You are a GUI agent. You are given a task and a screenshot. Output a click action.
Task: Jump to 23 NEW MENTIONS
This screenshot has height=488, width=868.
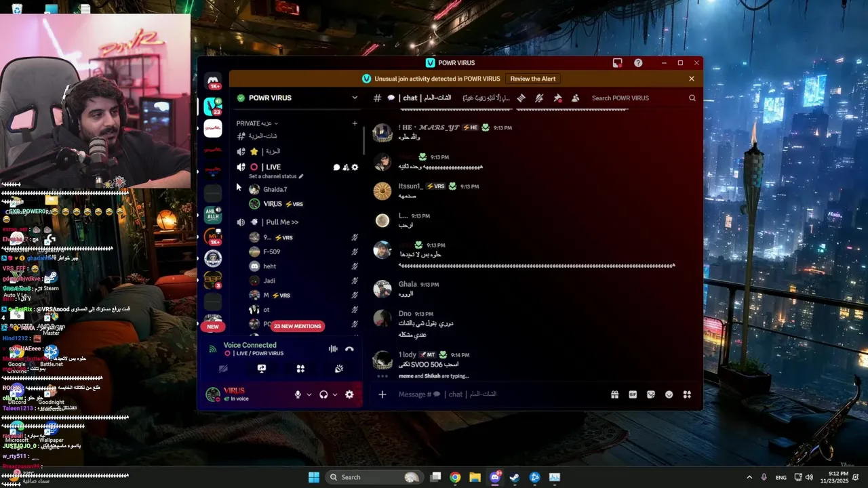tap(297, 326)
